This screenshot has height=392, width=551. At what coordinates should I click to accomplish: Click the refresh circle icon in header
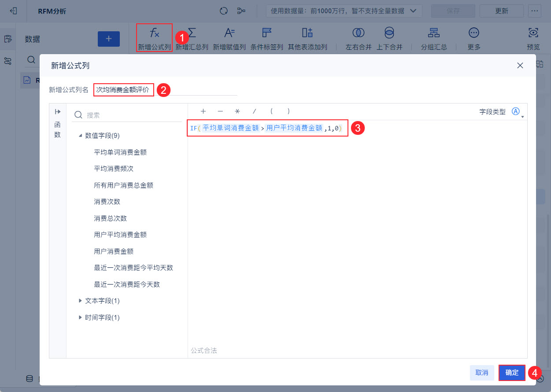(224, 11)
